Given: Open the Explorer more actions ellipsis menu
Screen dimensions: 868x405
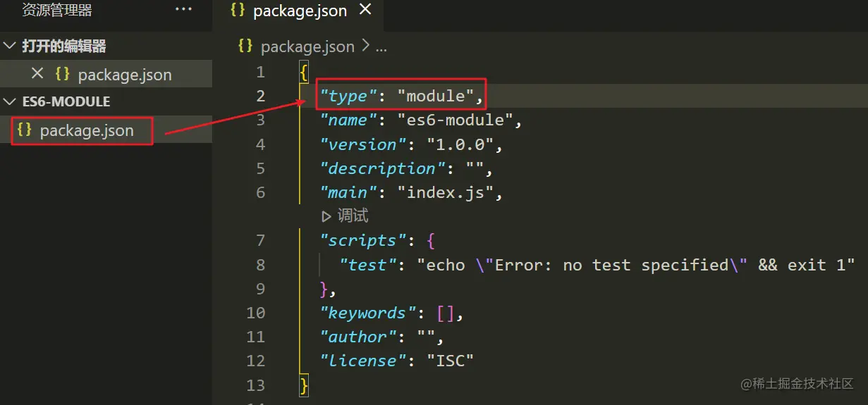Looking at the screenshot, I should pos(183,10).
